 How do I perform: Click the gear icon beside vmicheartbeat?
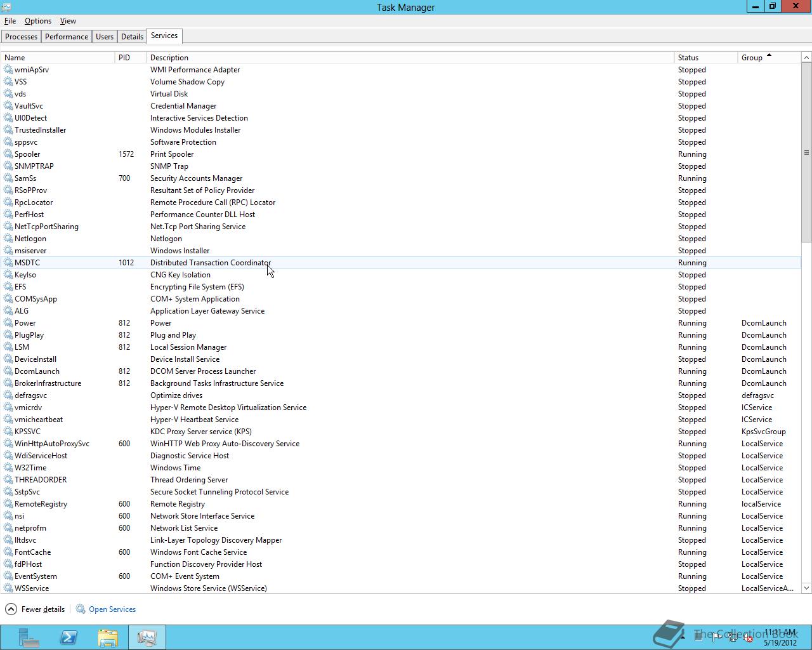click(x=8, y=420)
